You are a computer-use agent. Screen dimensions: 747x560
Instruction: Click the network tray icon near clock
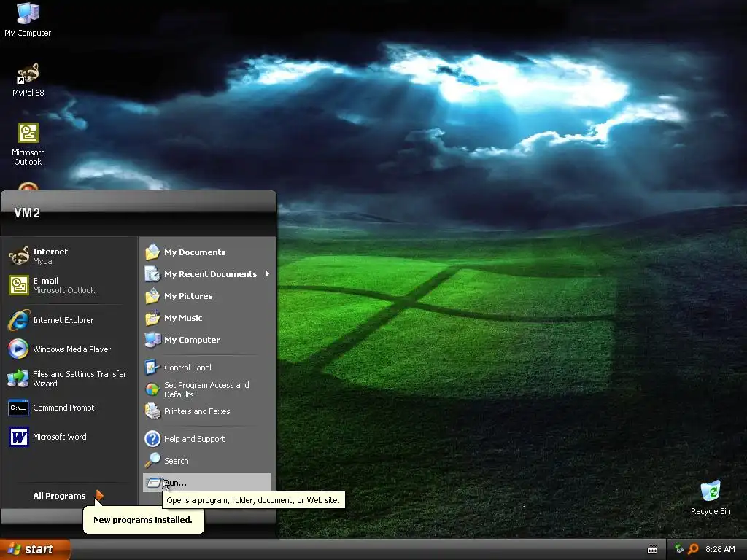click(679, 549)
